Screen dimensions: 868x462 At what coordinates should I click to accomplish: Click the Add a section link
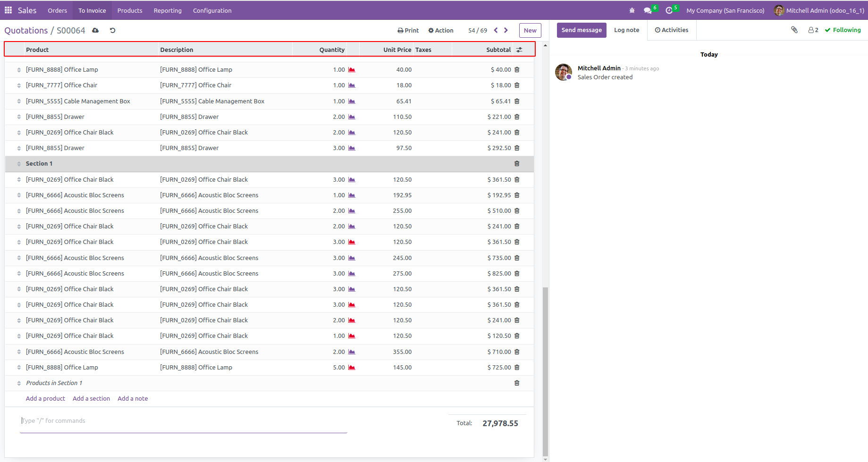91,399
